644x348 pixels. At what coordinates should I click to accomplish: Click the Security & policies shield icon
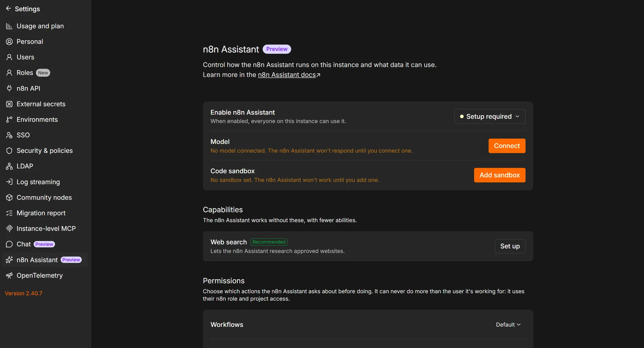9,151
